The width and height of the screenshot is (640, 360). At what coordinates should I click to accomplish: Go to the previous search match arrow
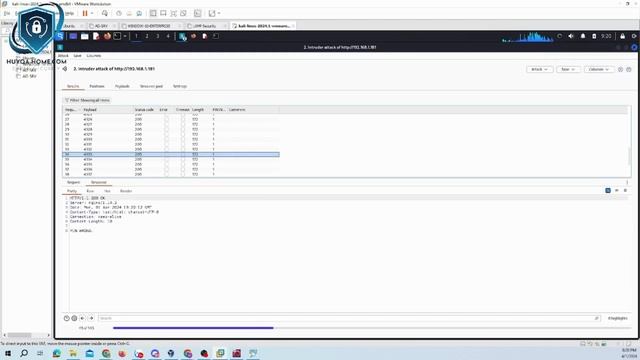pos(82,318)
